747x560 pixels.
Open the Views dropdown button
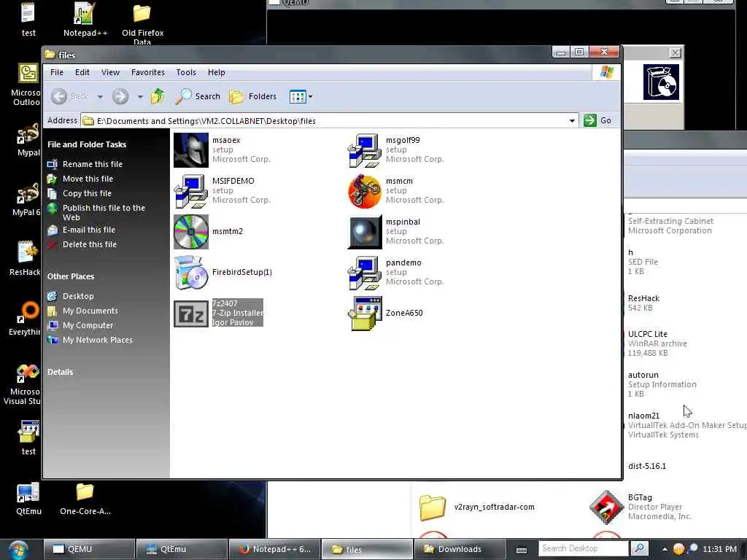click(301, 97)
